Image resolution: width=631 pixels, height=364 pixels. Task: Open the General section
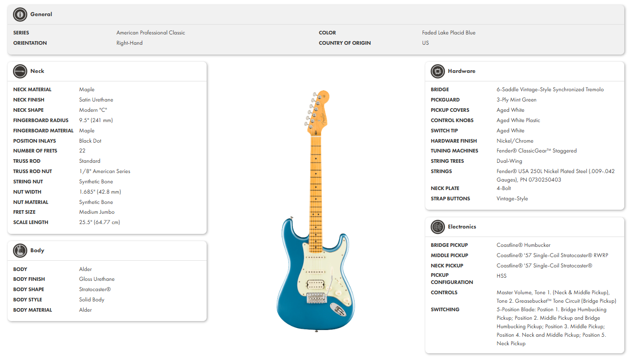[41, 14]
